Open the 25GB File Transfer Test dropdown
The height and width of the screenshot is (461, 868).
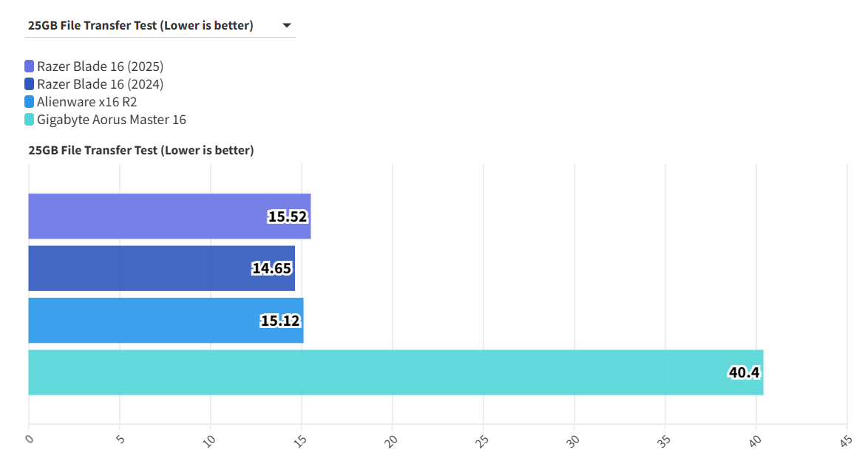[140, 26]
